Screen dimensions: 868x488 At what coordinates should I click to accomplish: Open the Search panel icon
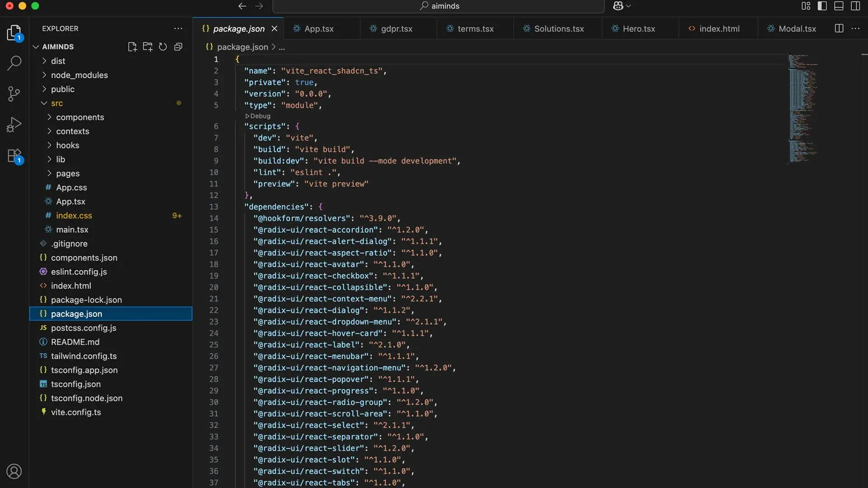[14, 63]
